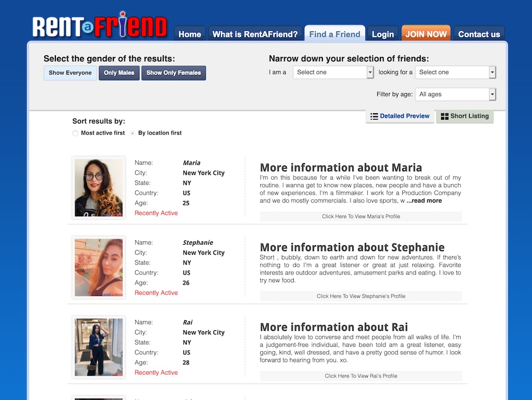Click 'Show Only Females' filter button

coord(173,73)
